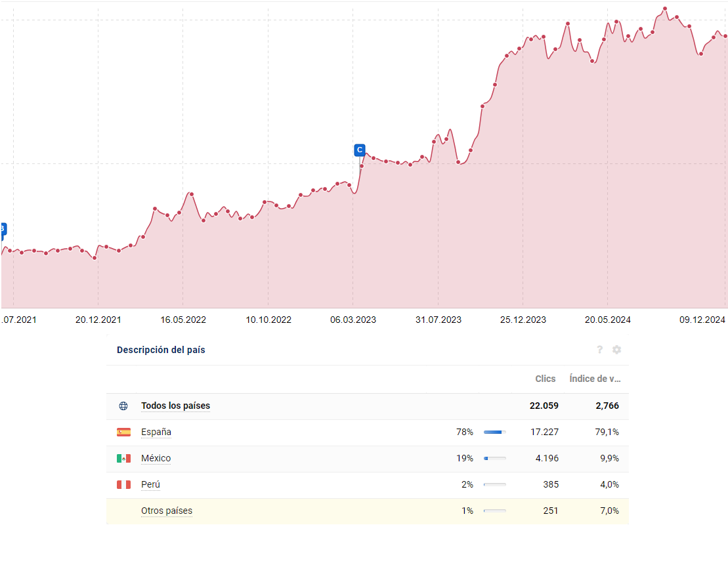Click Mexico's 19% progress bar
The width and height of the screenshot is (728, 567).
tap(494, 458)
